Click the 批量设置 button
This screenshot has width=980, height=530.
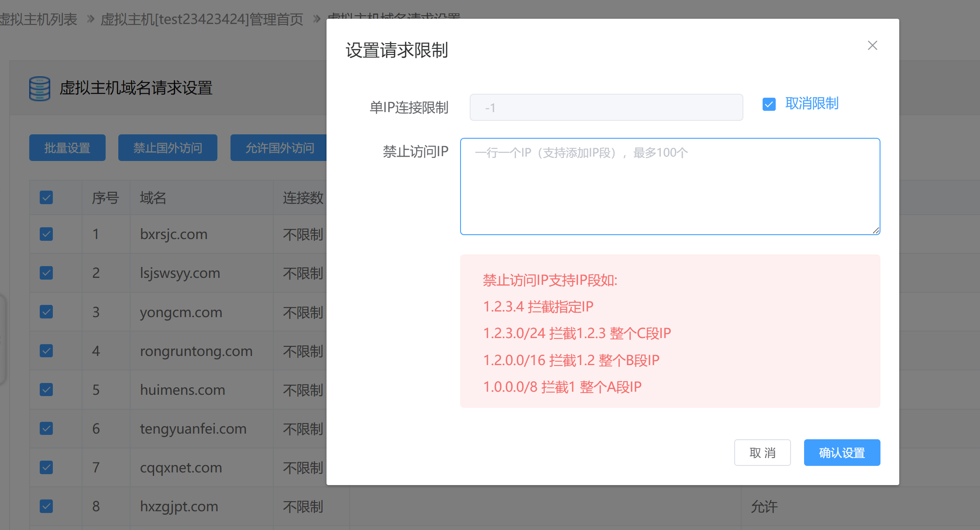[67, 148]
